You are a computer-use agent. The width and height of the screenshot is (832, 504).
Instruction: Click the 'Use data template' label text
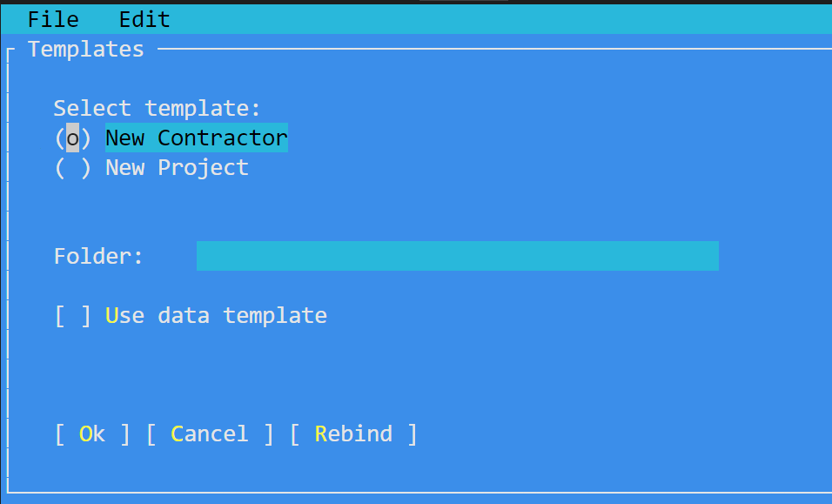pos(216,316)
